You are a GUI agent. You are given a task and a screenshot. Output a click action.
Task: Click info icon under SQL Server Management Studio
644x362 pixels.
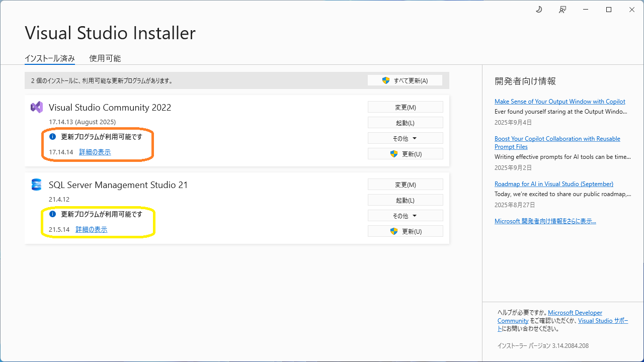tap(52, 214)
